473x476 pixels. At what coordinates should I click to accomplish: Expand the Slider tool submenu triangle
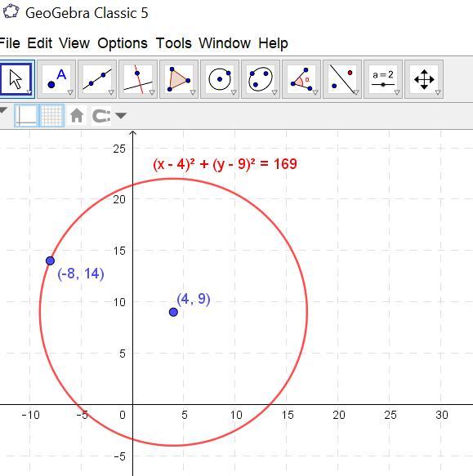pyautogui.click(x=397, y=92)
